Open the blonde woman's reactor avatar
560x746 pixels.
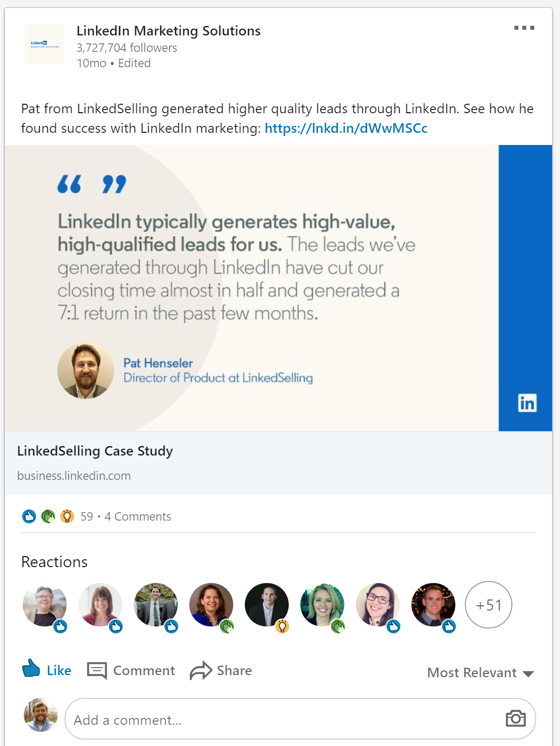point(322,605)
